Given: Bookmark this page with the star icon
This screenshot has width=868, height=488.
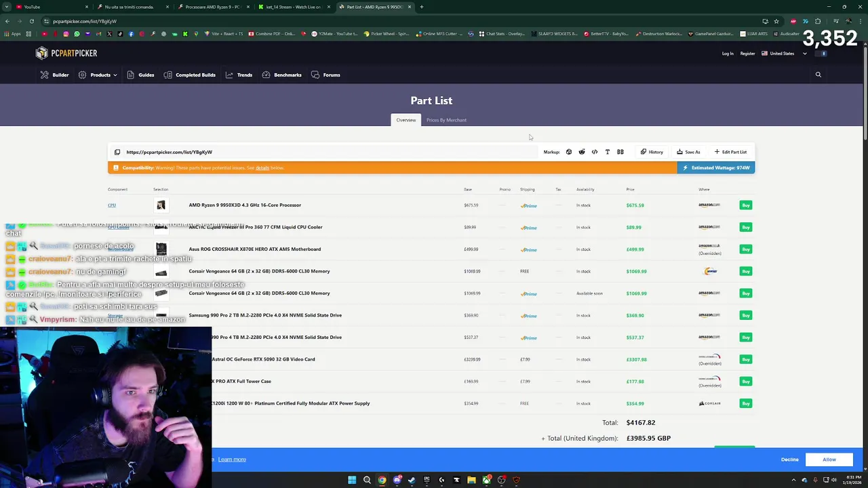Looking at the screenshot, I should click(776, 21).
